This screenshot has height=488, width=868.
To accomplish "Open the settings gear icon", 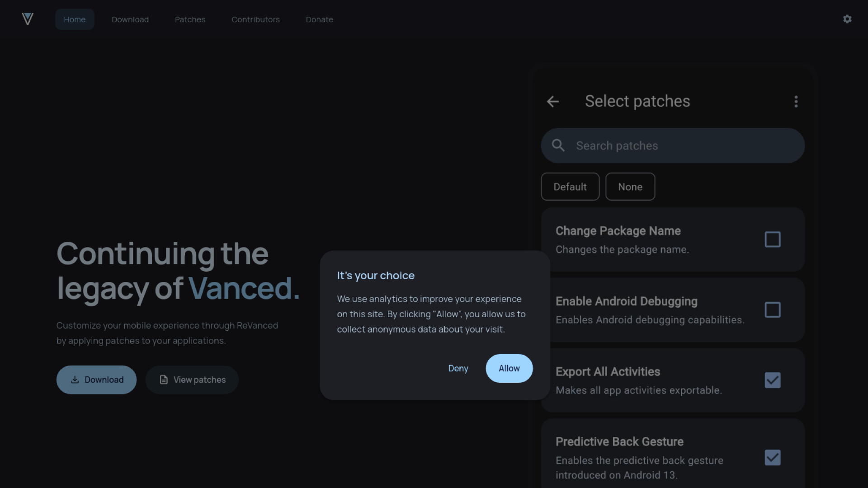I will click(x=847, y=19).
